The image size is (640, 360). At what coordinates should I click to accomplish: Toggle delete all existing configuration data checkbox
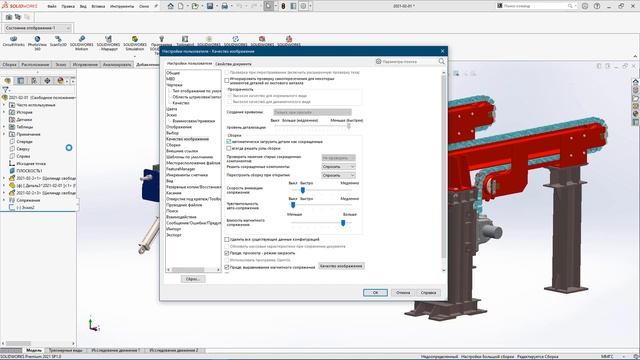[227, 240]
